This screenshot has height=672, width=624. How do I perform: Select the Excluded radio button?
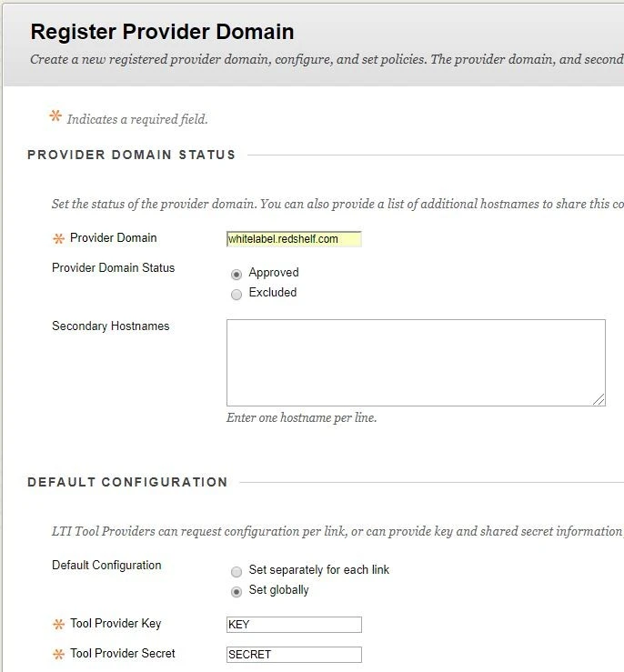click(x=237, y=294)
